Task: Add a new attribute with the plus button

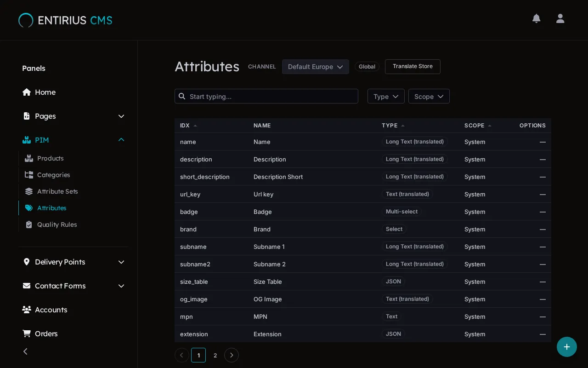Action: point(567,347)
